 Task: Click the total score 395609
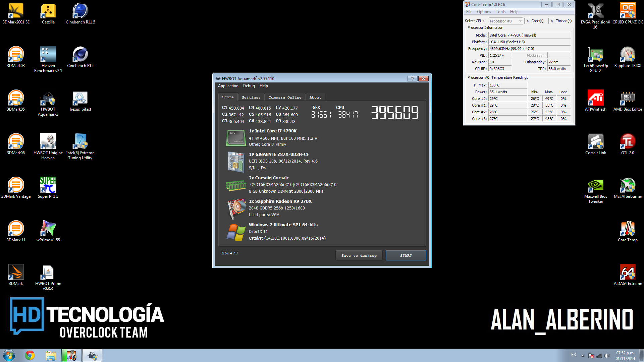click(394, 113)
